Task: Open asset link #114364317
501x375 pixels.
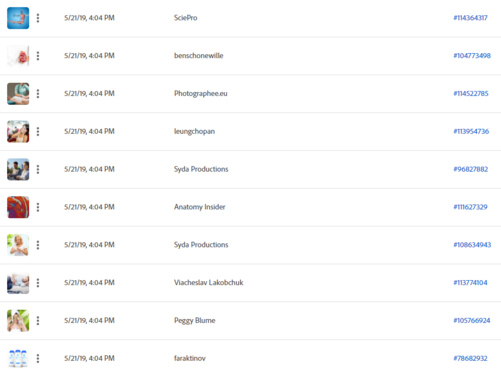Action: (x=470, y=18)
